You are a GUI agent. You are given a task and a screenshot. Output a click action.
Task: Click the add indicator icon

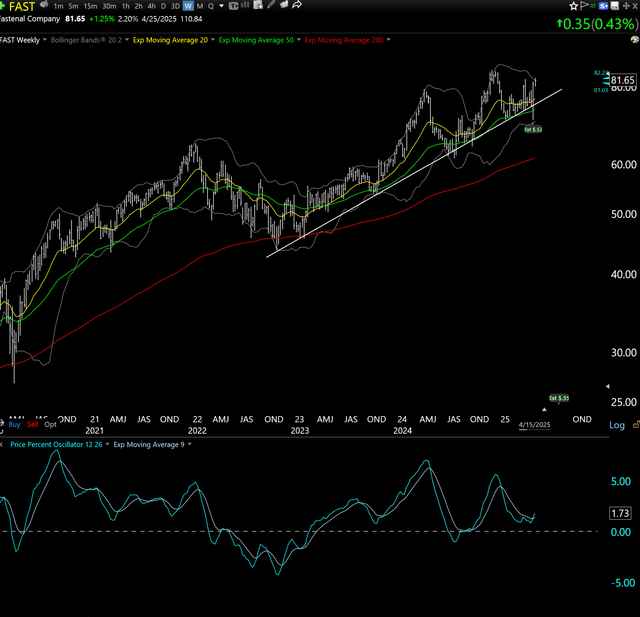(258, 5)
